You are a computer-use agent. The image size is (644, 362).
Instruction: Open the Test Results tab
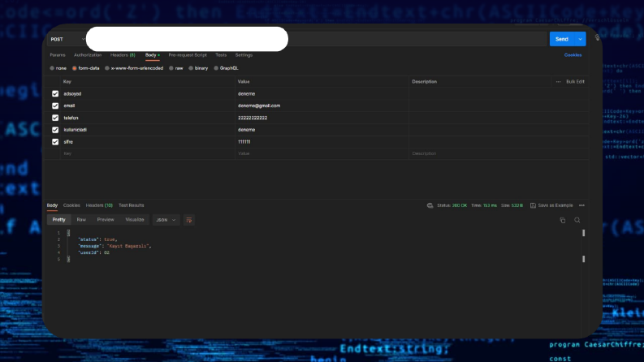point(131,205)
